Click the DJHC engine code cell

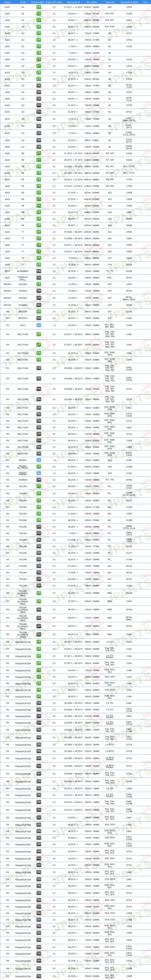(x=129, y=312)
